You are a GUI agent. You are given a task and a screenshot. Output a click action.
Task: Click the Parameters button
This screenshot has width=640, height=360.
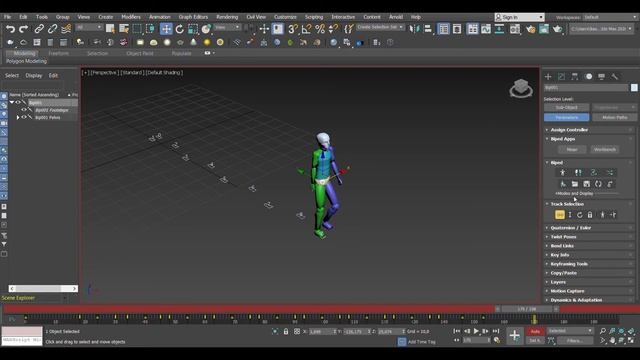tap(567, 117)
